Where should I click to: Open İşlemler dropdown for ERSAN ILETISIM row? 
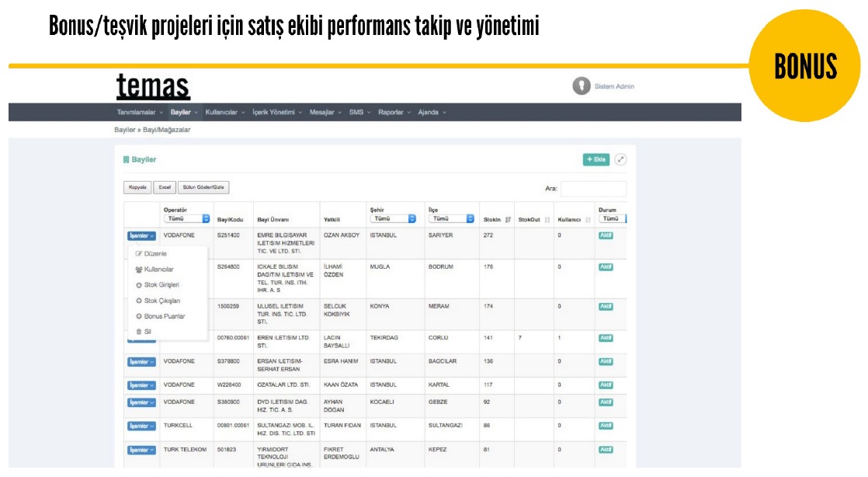tap(141, 362)
